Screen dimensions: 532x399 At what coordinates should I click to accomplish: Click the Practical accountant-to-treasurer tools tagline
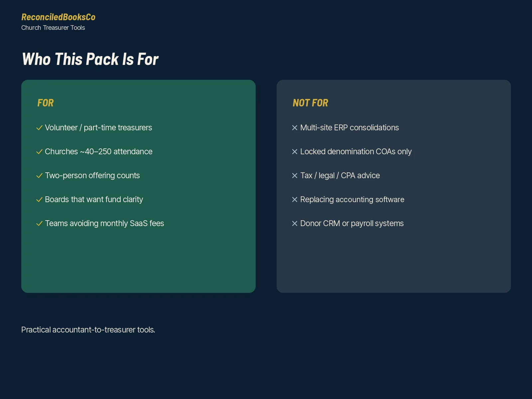[88, 330]
